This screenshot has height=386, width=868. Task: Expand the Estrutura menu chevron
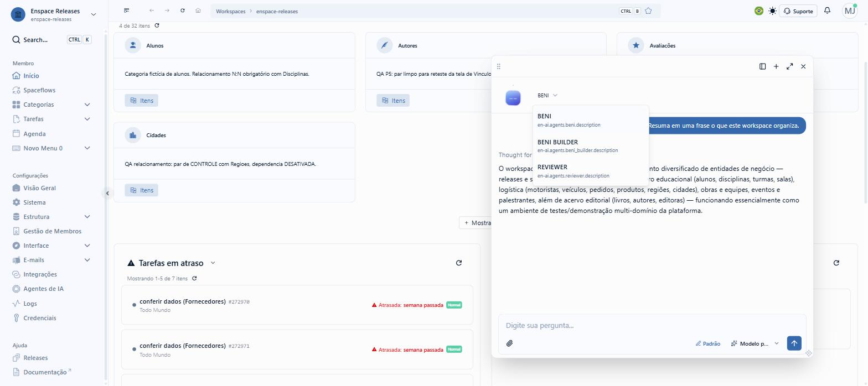[87, 217]
